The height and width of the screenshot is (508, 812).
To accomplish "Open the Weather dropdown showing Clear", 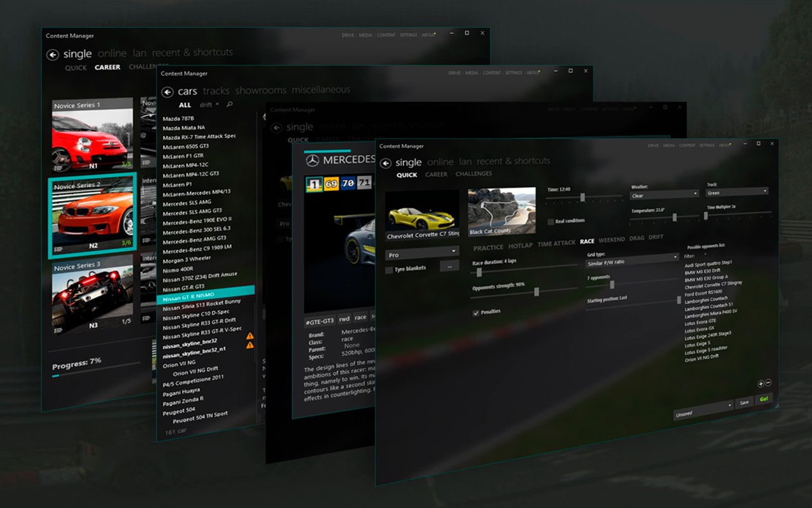I will coord(664,195).
